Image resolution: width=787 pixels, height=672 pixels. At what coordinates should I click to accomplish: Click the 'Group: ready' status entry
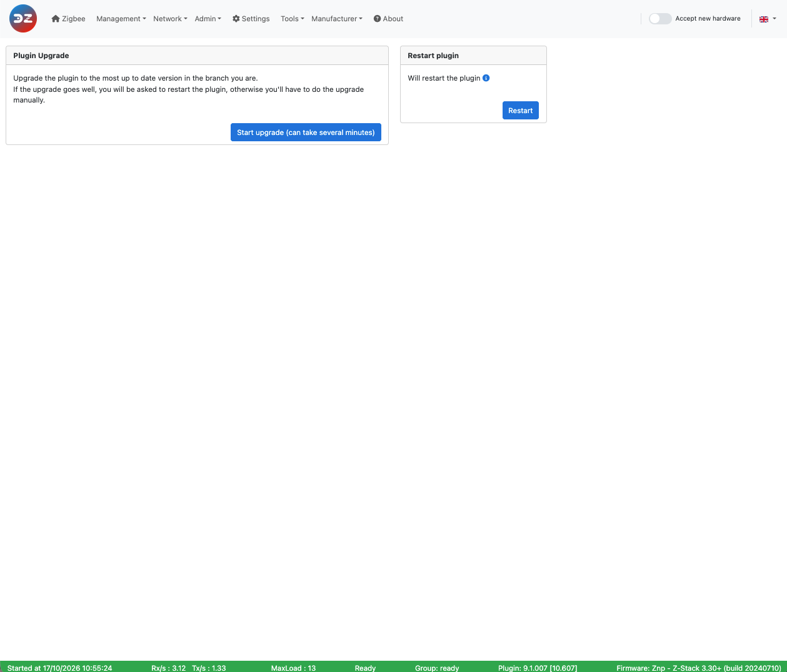point(437,668)
